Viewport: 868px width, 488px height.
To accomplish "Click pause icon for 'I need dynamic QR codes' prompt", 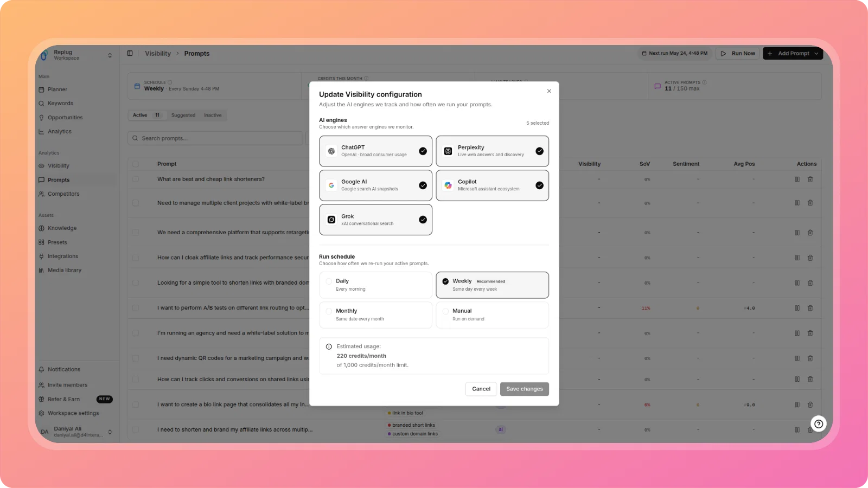I will [797, 358].
